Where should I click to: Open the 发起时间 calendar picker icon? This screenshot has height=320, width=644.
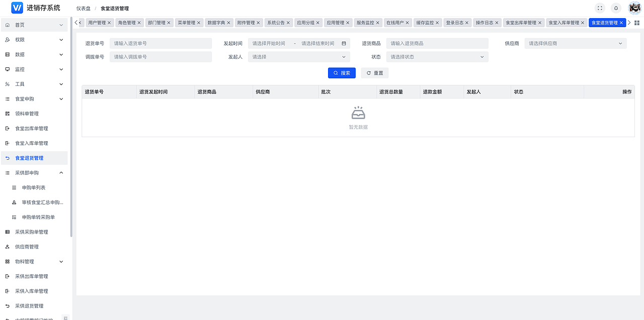[344, 43]
